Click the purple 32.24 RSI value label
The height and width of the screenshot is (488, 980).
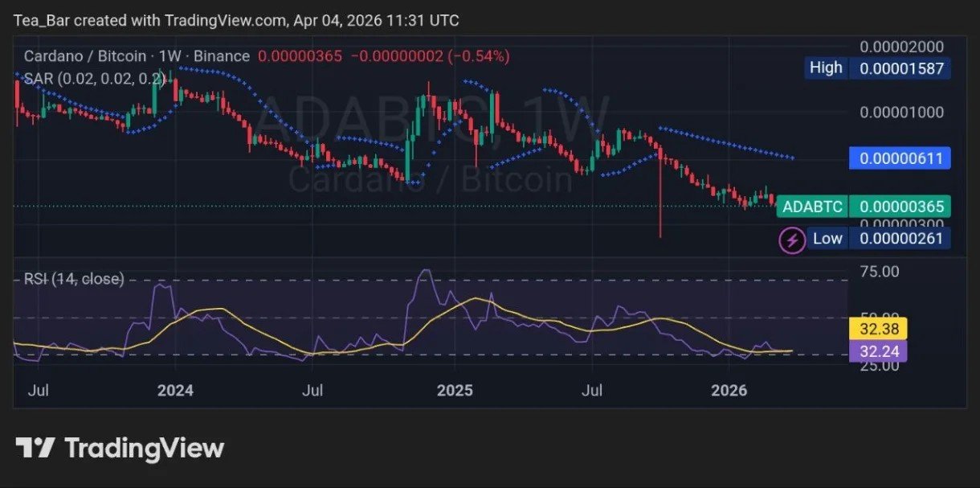[x=880, y=351]
